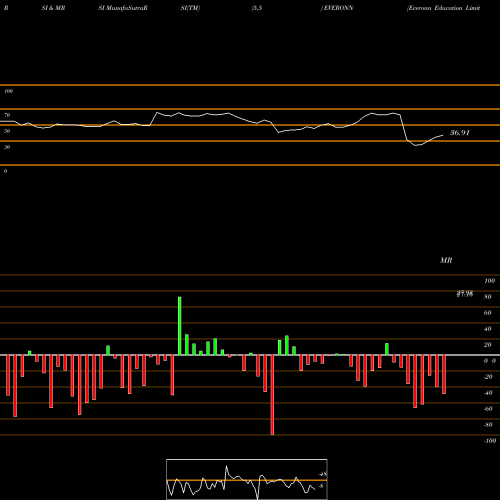
Task: Click the SI & MR header label
Action: [x=53, y=8]
